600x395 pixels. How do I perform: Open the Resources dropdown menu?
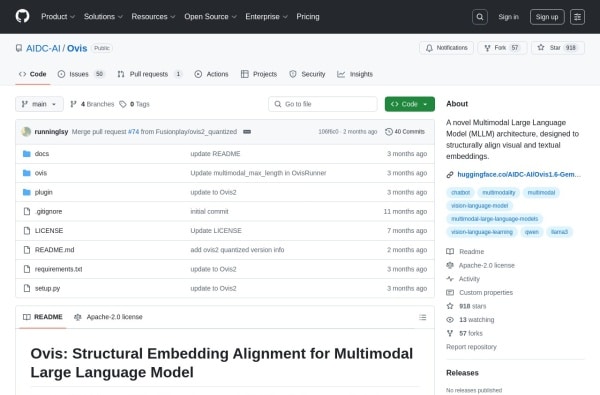(x=153, y=16)
